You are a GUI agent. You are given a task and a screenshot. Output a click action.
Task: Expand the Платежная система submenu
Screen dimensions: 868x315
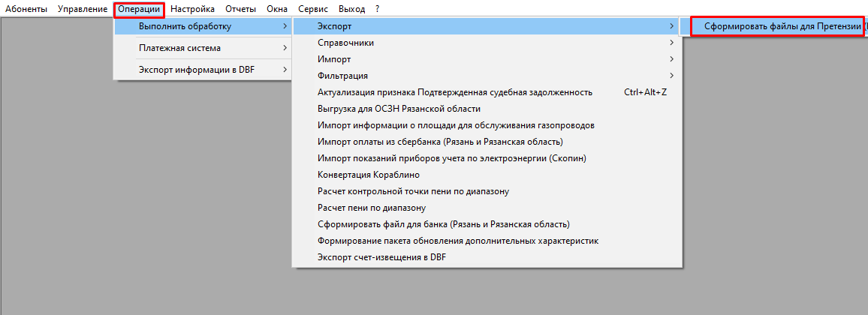tap(179, 48)
